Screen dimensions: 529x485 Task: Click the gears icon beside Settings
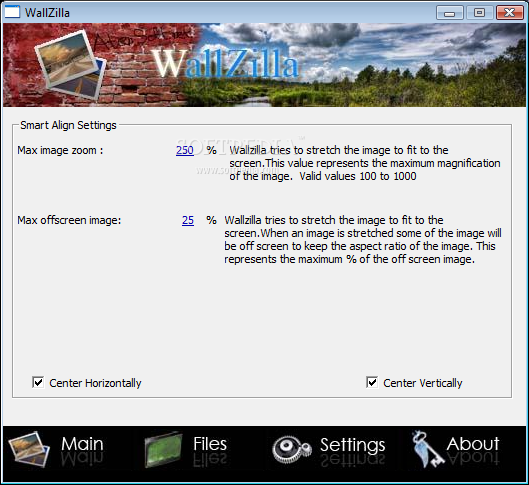pos(292,449)
